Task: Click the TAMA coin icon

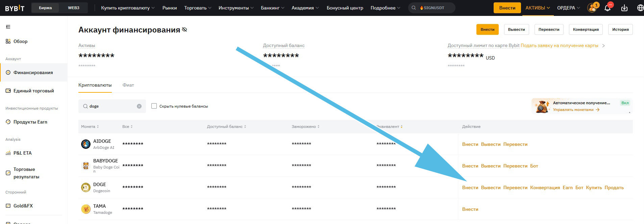Action: click(86, 209)
